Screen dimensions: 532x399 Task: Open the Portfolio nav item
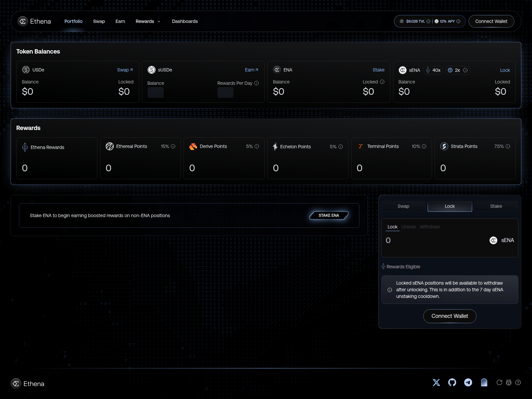click(x=73, y=21)
